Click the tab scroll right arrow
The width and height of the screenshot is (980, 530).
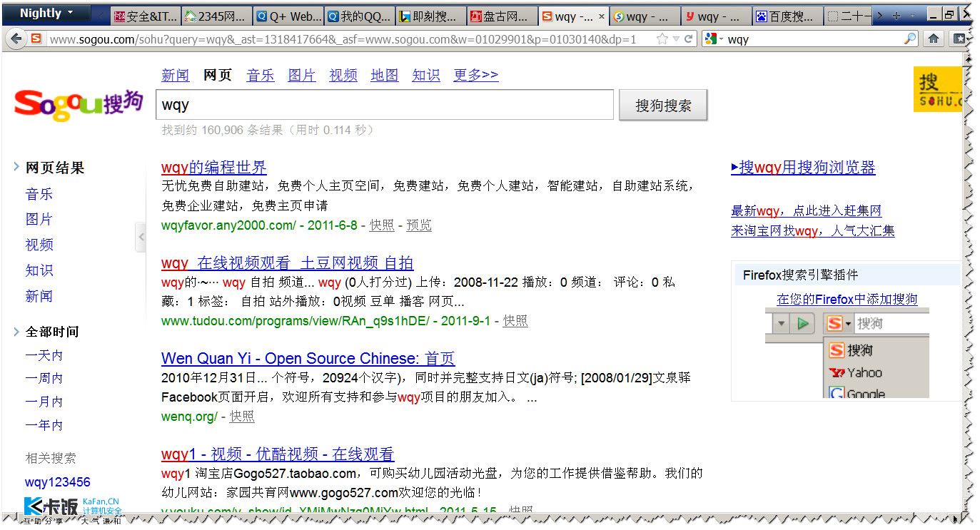point(880,15)
